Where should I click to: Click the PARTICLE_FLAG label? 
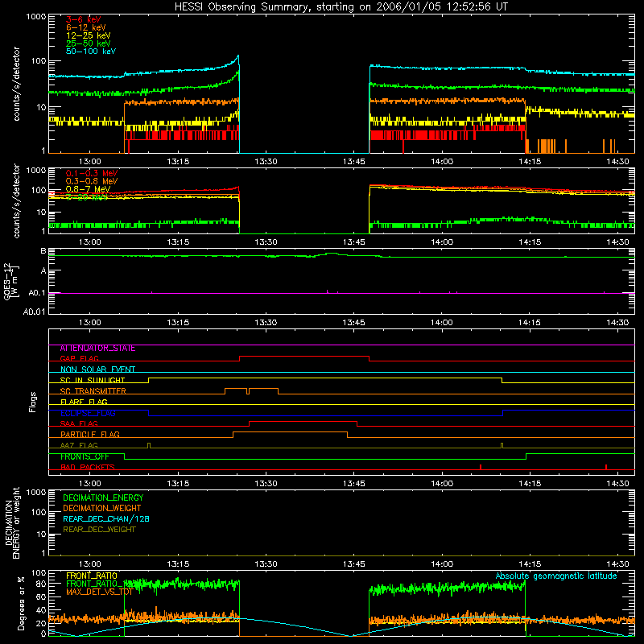pos(90,435)
